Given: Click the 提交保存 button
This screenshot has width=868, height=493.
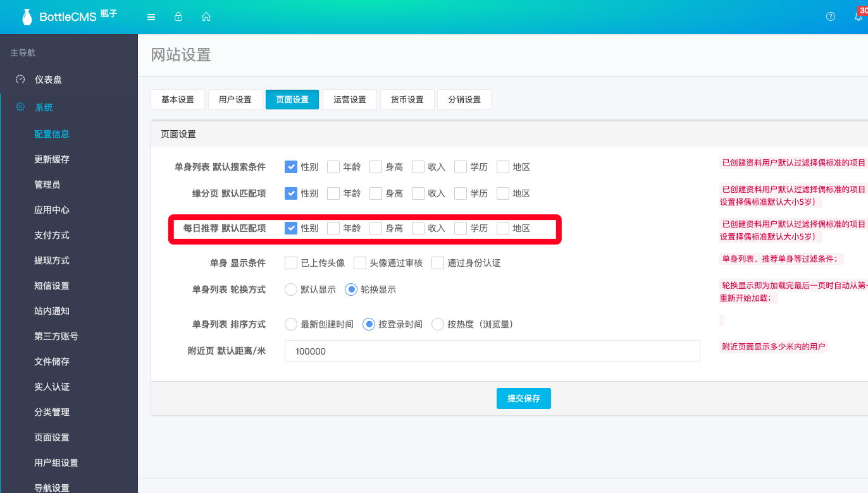Looking at the screenshot, I should (x=524, y=399).
